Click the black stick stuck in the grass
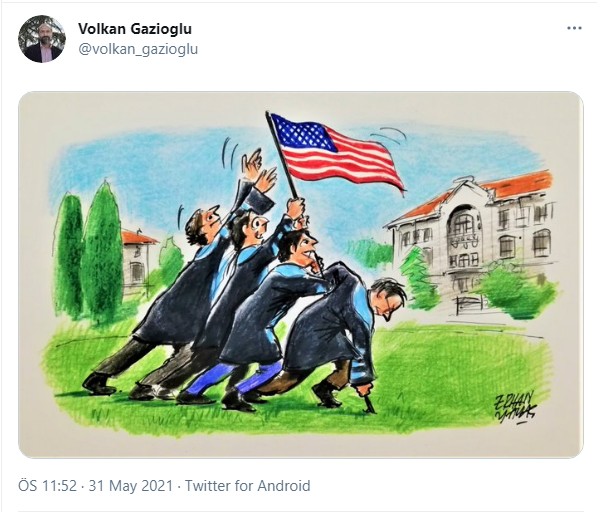This screenshot has width=601, height=512. coord(369,403)
